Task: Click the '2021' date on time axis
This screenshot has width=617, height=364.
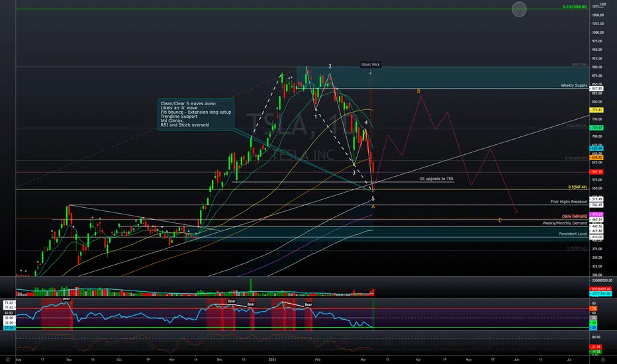Action: click(273, 359)
